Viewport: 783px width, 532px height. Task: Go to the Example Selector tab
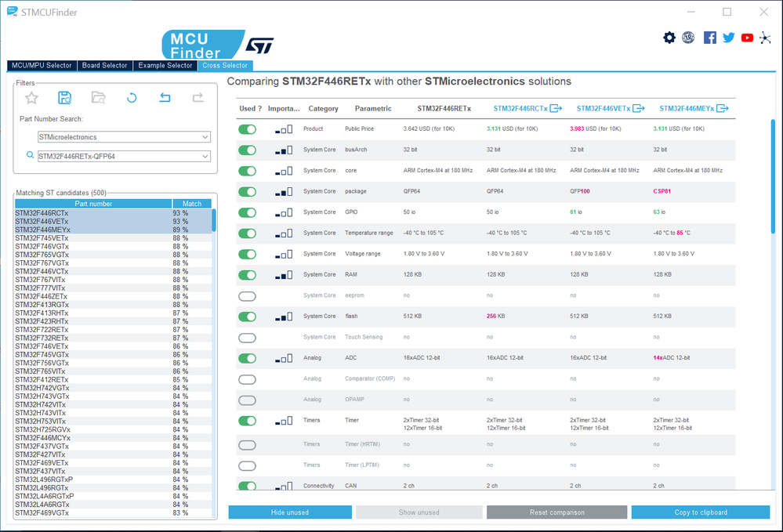coord(165,65)
